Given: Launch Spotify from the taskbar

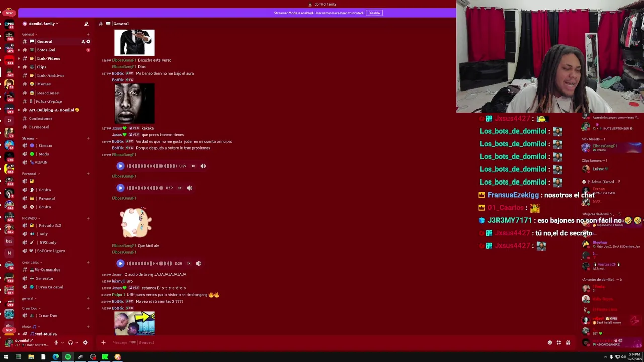Looking at the screenshot, I should click(x=68, y=357).
